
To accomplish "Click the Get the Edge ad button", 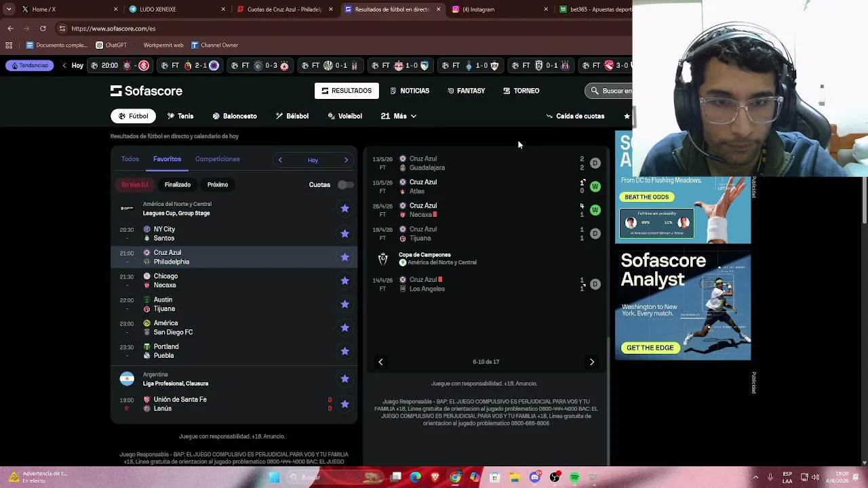I will click(x=650, y=348).
